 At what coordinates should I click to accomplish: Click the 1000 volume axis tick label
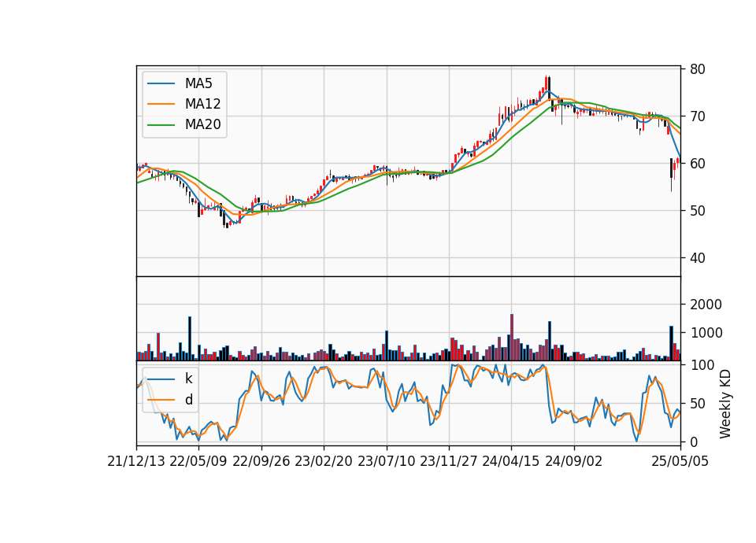[706, 333]
